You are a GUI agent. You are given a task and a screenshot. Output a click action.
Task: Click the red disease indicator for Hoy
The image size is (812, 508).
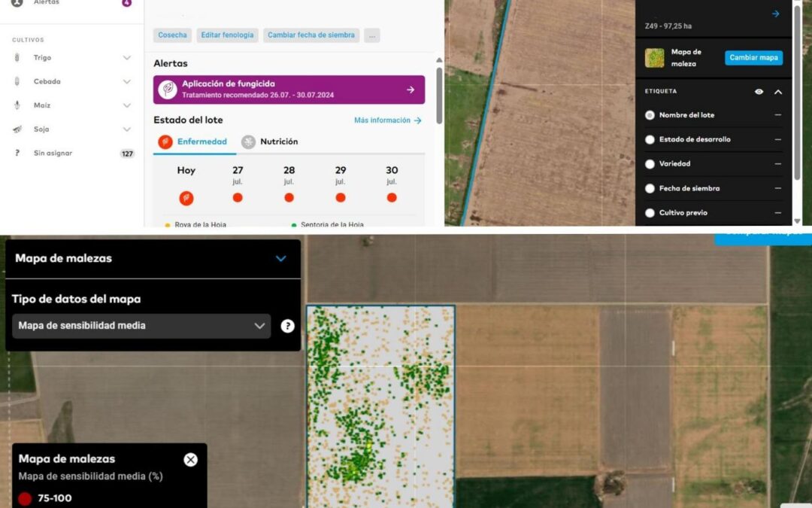tap(186, 198)
